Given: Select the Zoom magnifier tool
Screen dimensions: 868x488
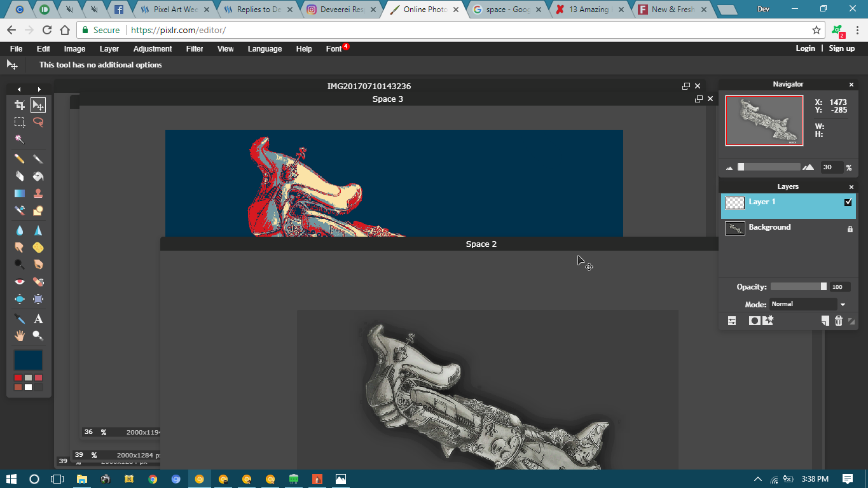Looking at the screenshot, I should point(38,335).
